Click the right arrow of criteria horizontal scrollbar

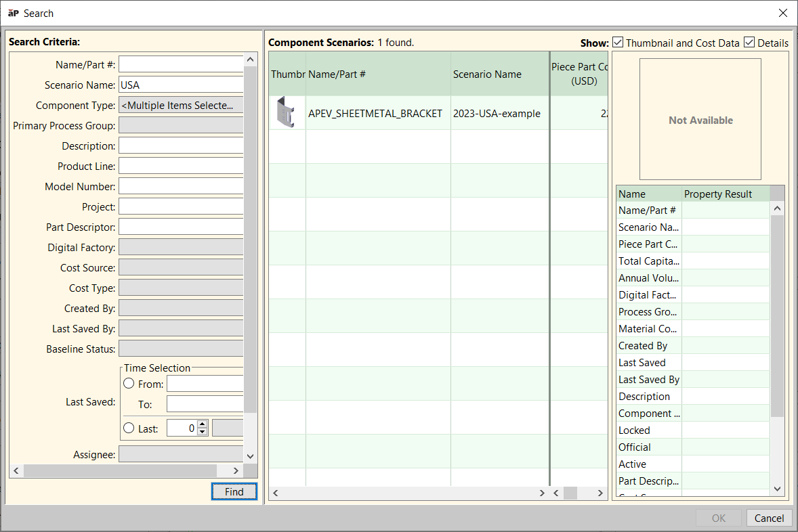point(236,470)
